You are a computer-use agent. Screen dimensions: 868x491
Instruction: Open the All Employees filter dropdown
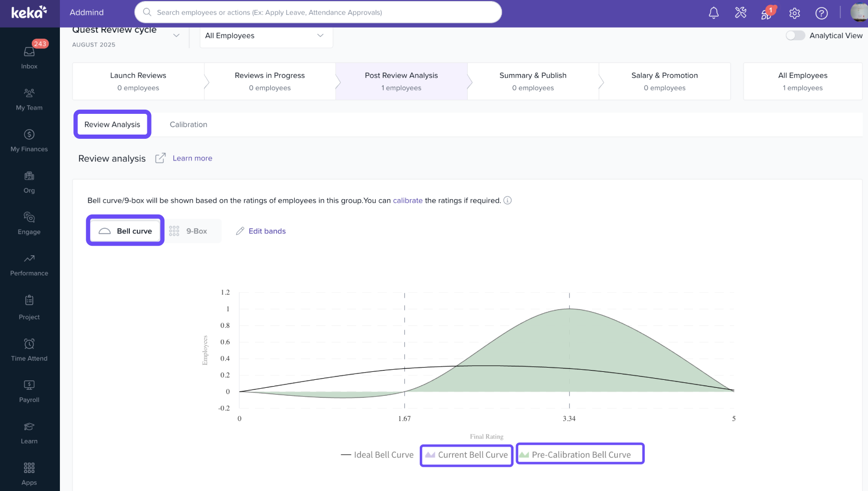click(265, 35)
